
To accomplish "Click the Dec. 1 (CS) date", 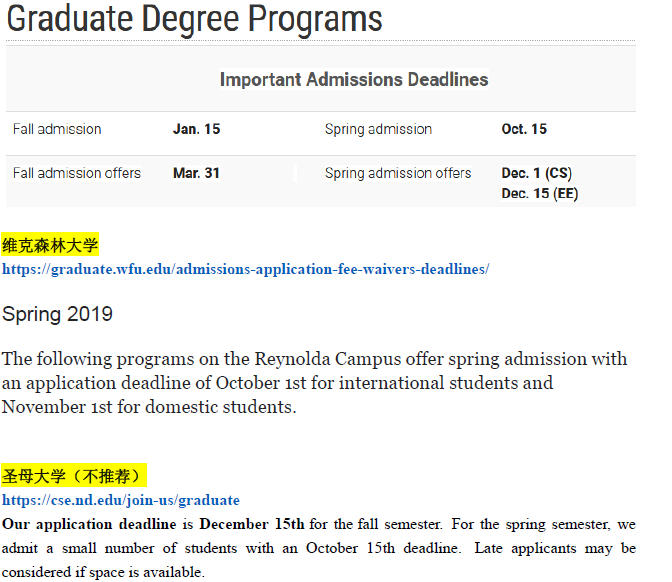I will (x=536, y=173).
